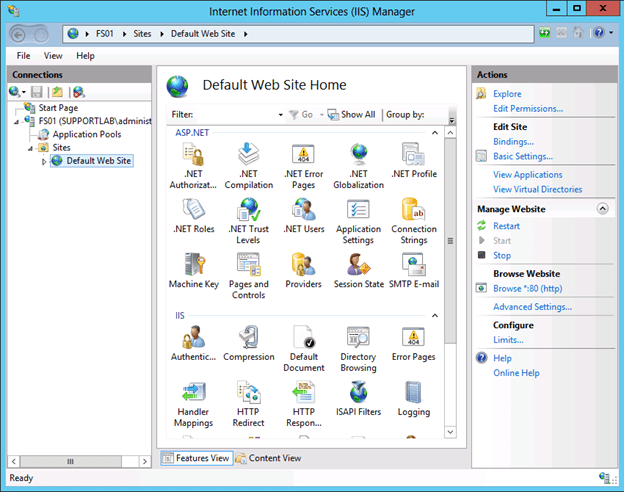
Task: Open the .NET Profile feature
Action: click(x=414, y=161)
